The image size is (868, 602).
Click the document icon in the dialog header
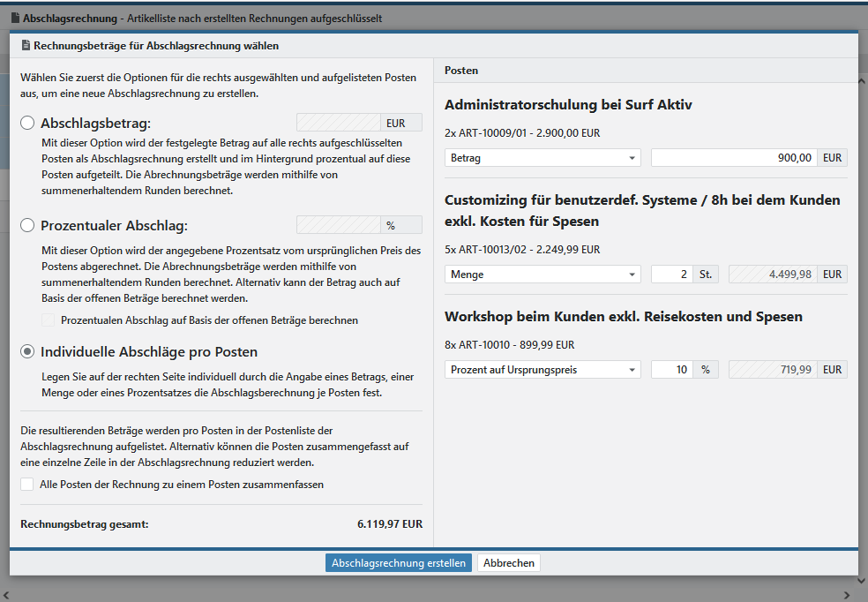click(26, 46)
